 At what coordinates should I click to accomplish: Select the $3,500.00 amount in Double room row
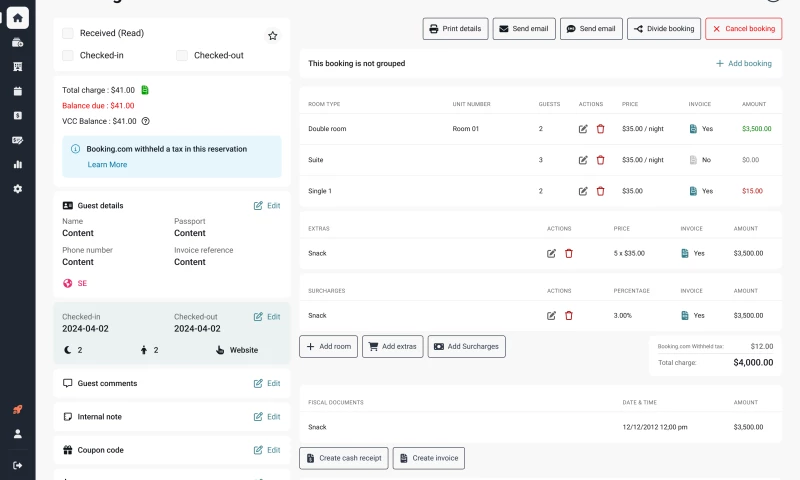(x=757, y=129)
